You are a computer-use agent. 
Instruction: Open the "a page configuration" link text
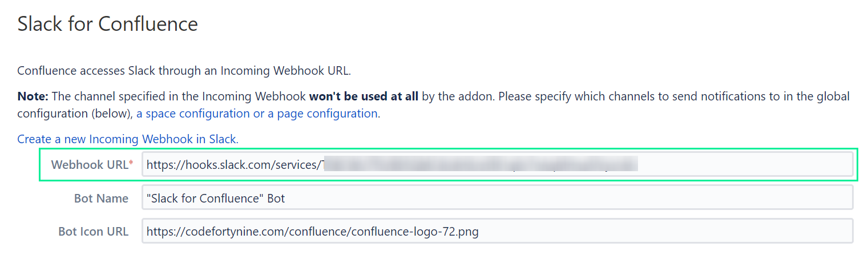click(327, 114)
